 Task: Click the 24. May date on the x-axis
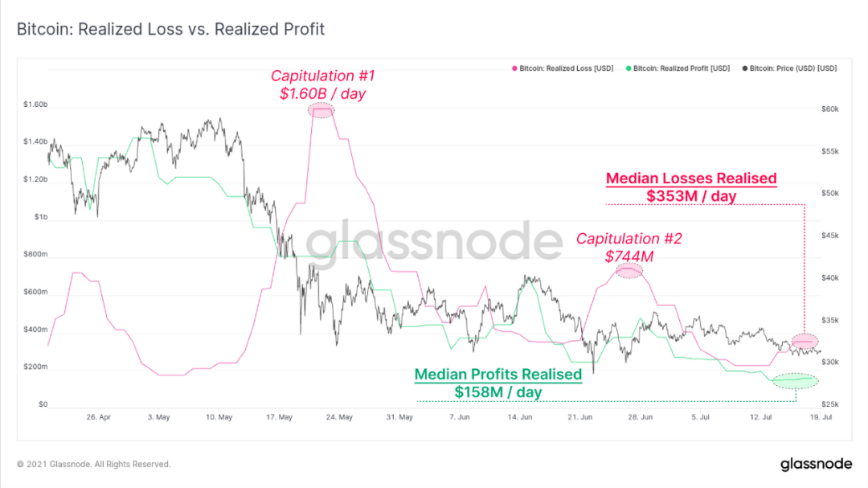coord(339,417)
